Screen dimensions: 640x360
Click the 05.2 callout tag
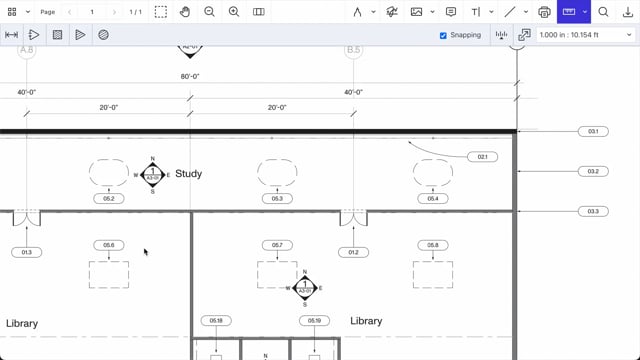[x=109, y=199]
